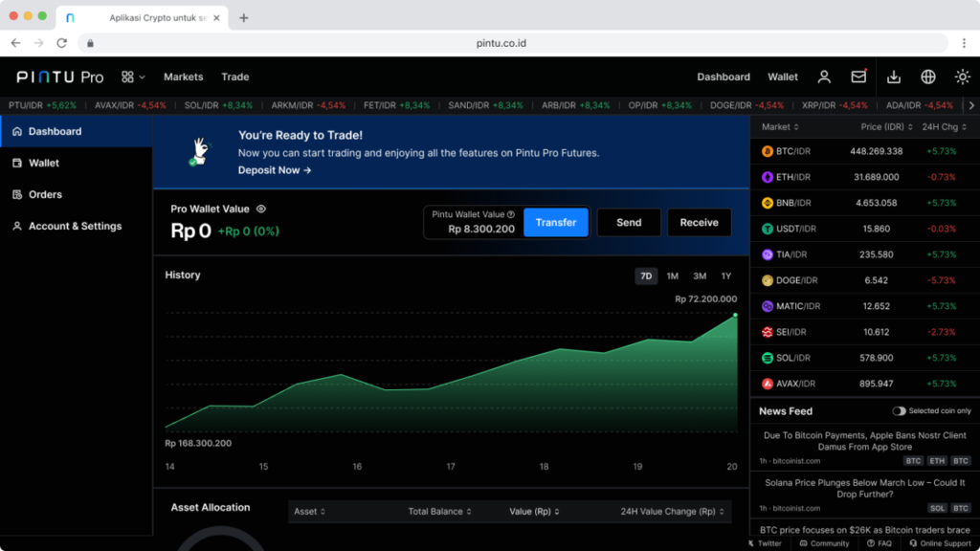Image resolution: width=980 pixels, height=551 pixels.
Task: Click the ETH coin icon
Action: 767,177
